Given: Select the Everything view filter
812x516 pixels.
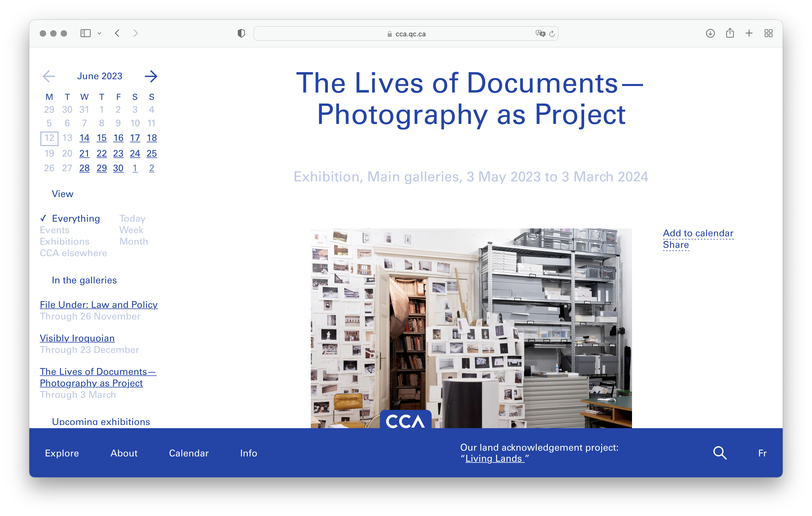Looking at the screenshot, I should click(x=76, y=219).
